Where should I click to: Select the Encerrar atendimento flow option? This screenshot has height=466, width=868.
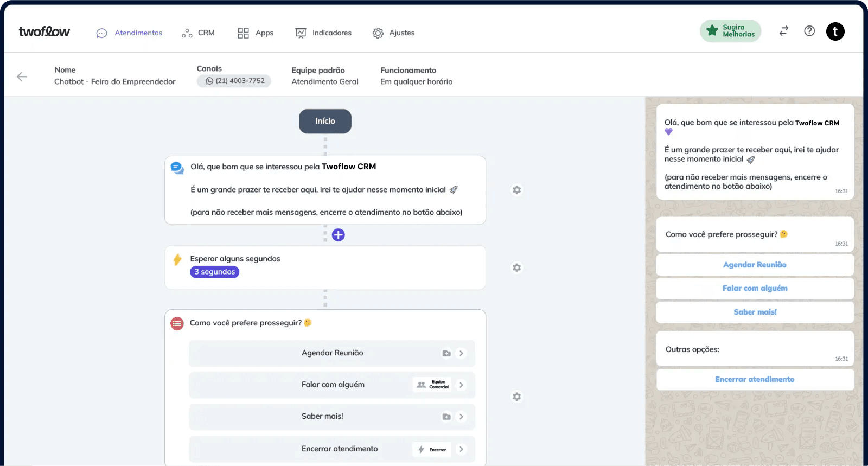[x=332, y=449]
